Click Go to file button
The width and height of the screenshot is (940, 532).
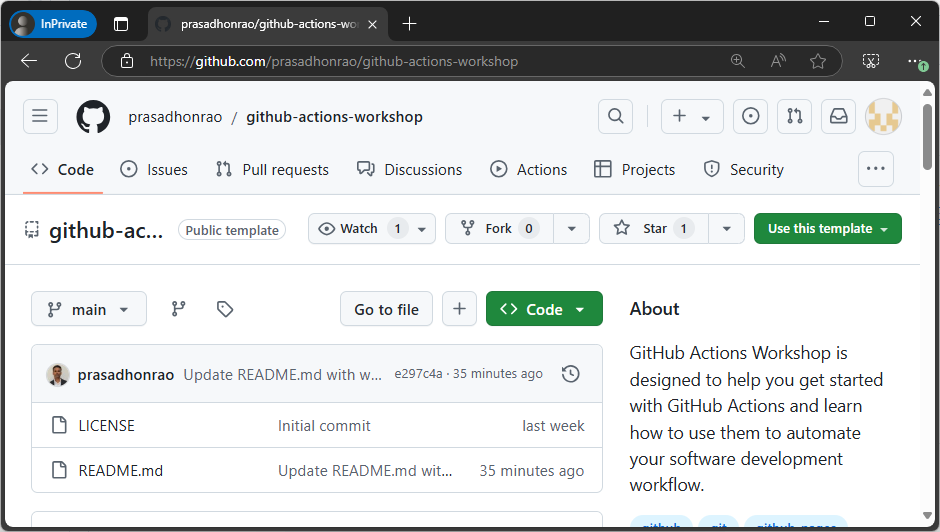pos(386,309)
